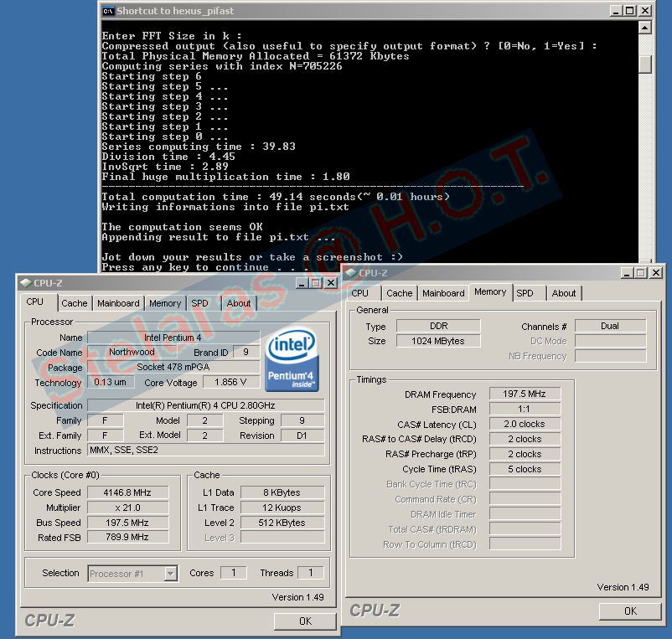Viewport: 672px width, 639px height.
Task: Click the Cores value field
Action: tap(234, 573)
